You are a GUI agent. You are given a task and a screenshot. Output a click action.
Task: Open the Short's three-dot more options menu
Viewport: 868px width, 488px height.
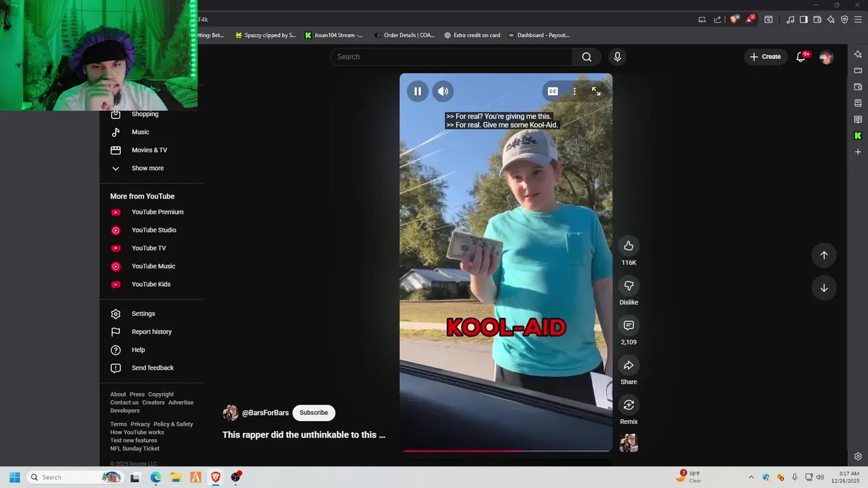[x=574, y=91]
